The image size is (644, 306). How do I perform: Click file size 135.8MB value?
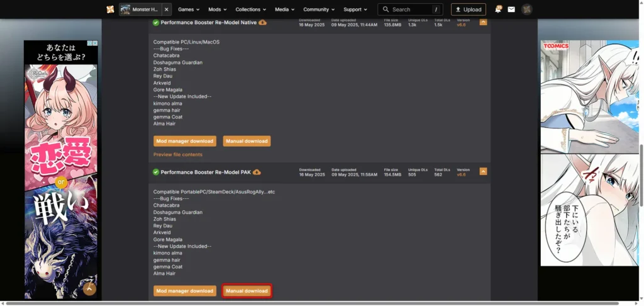click(392, 25)
